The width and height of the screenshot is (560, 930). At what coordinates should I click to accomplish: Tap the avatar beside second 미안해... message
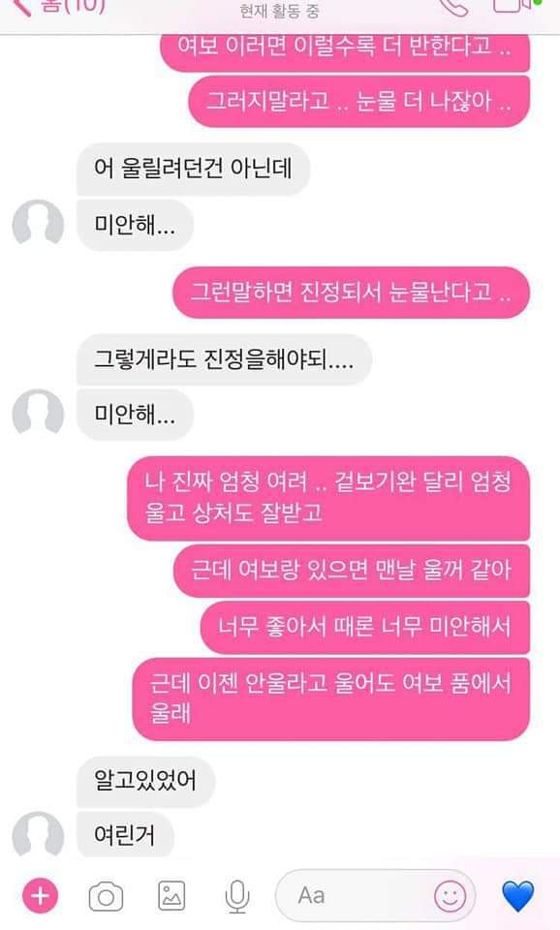[38, 413]
